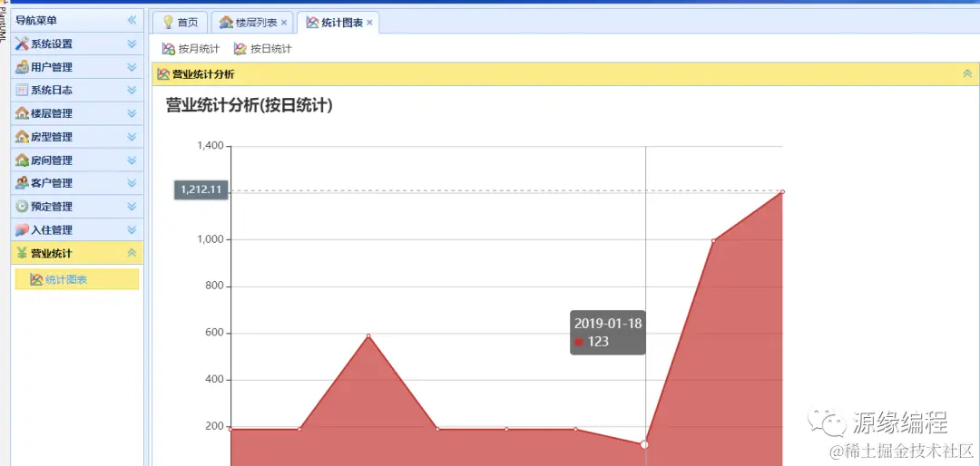Open the 房间管理 menu section
The width and height of the screenshot is (980, 466).
(x=77, y=160)
